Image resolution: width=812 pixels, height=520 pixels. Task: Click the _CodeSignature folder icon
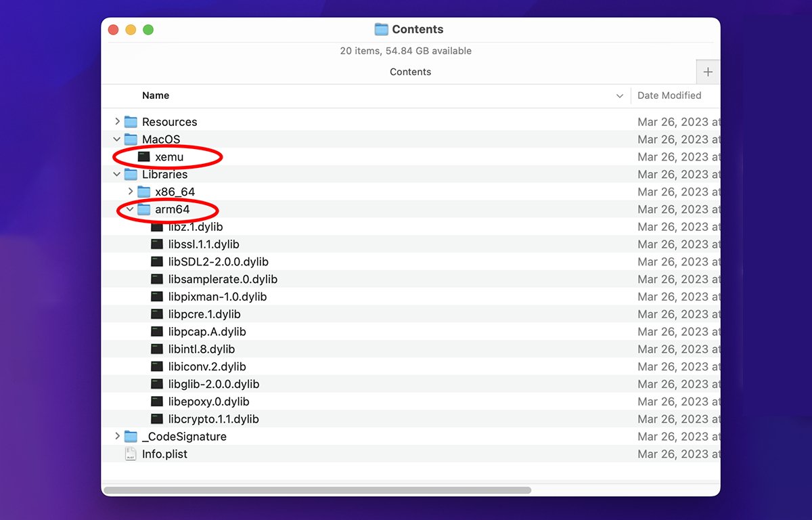(131, 437)
